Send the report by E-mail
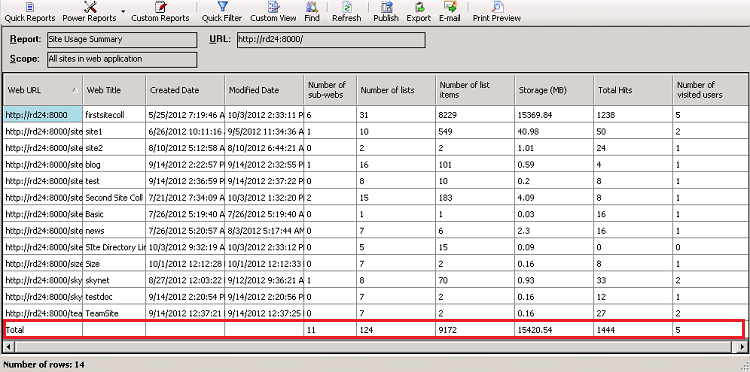This screenshot has height=372, width=750. coord(450,12)
